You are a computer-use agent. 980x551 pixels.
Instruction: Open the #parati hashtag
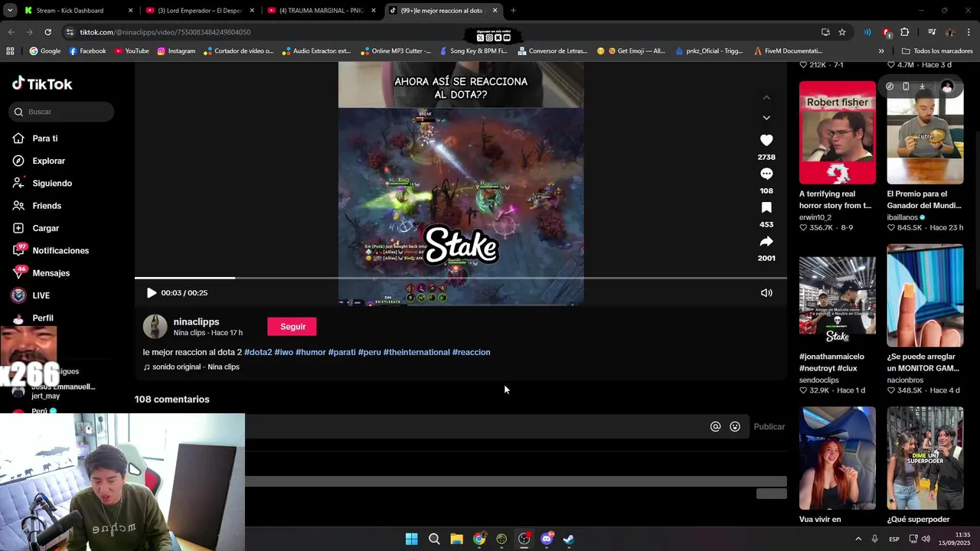[342, 352]
